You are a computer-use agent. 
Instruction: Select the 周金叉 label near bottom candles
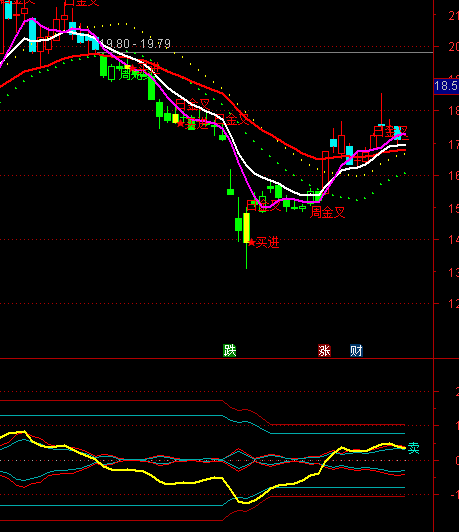tap(327, 213)
